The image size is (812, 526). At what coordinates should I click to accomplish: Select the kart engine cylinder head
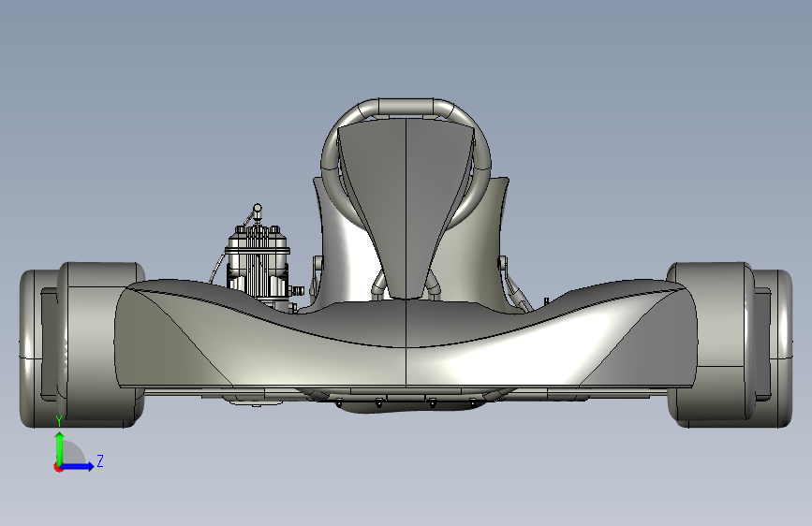point(258,242)
